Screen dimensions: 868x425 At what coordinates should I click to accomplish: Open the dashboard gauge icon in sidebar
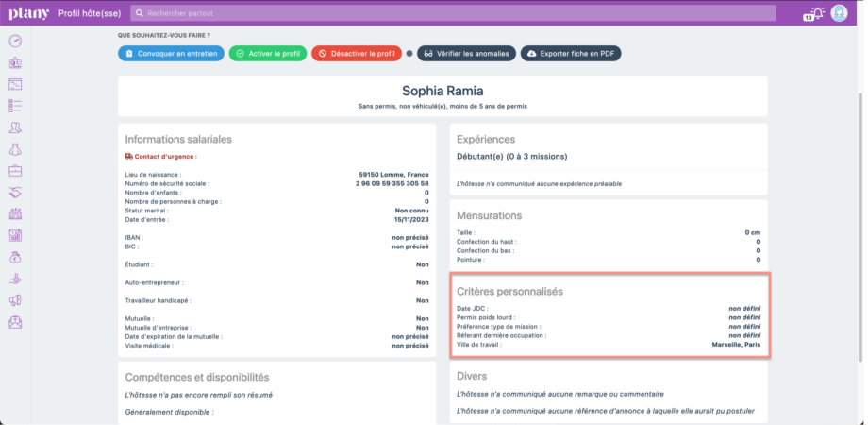click(x=15, y=41)
